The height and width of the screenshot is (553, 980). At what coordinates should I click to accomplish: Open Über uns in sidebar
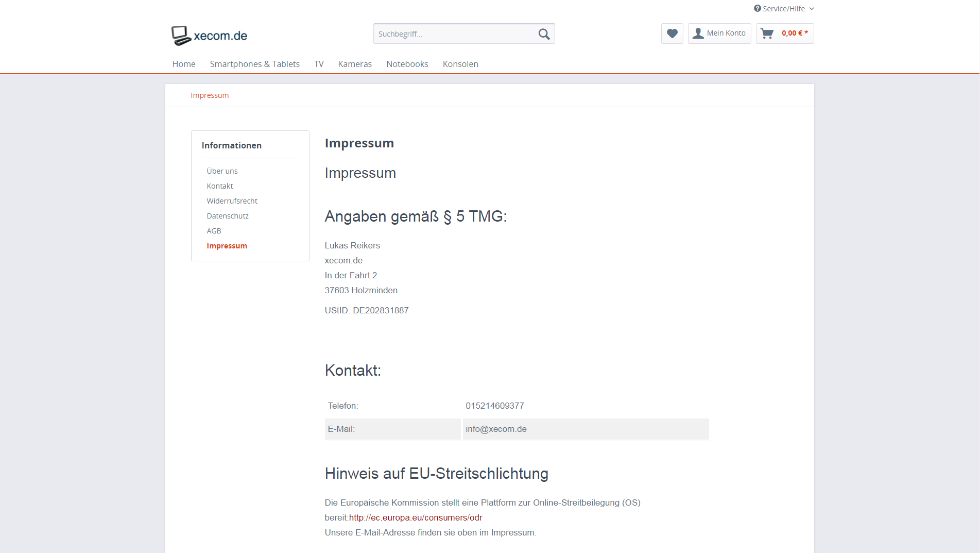[x=222, y=171]
